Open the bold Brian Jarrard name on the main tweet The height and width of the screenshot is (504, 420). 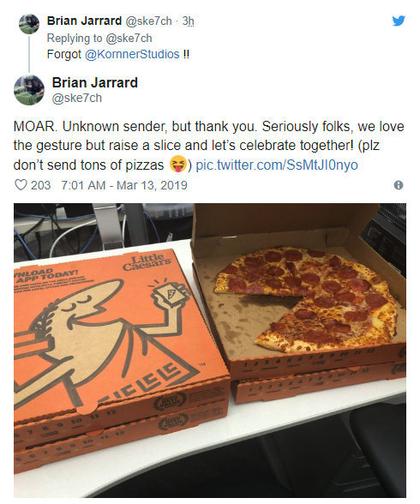[x=95, y=82]
